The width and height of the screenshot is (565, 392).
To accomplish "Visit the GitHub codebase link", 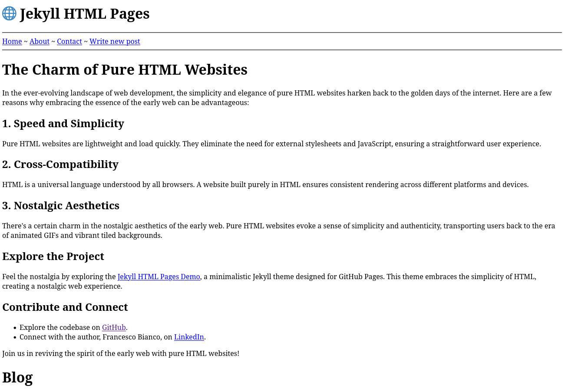I will click(114, 327).
